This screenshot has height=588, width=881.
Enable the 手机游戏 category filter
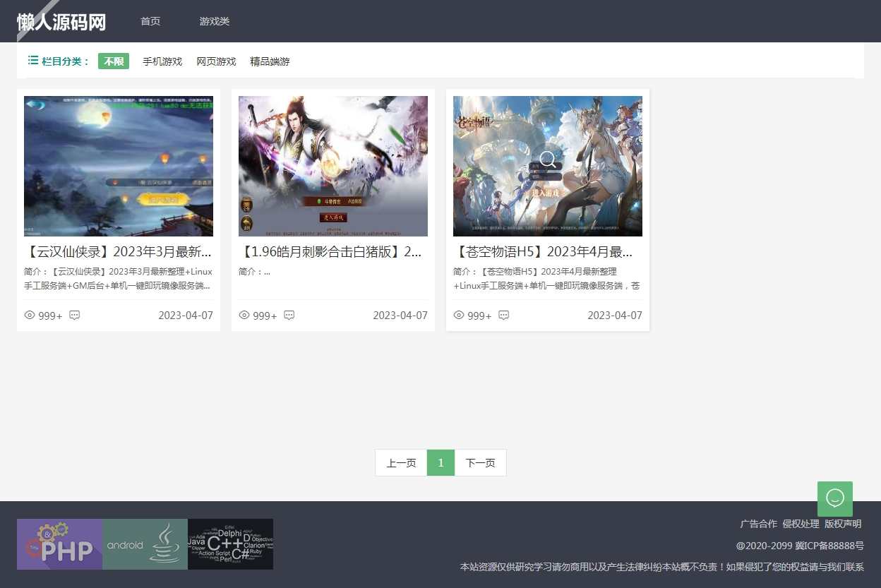click(x=162, y=61)
